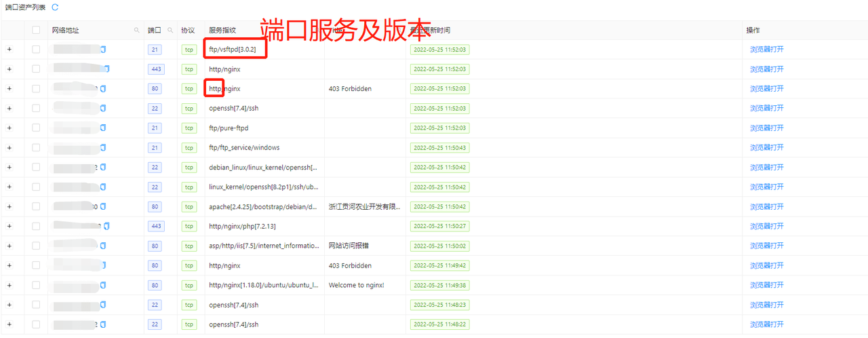Viewport: 868px width, 338px height.
Task: Check the box for ftp/vsftpd[3.0.2] row
Action: 36,50
